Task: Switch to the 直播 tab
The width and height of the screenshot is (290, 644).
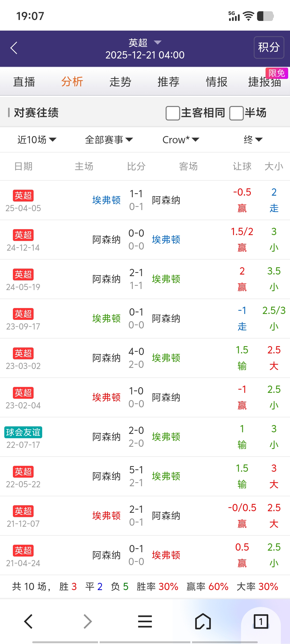Action: coord(24,82)
